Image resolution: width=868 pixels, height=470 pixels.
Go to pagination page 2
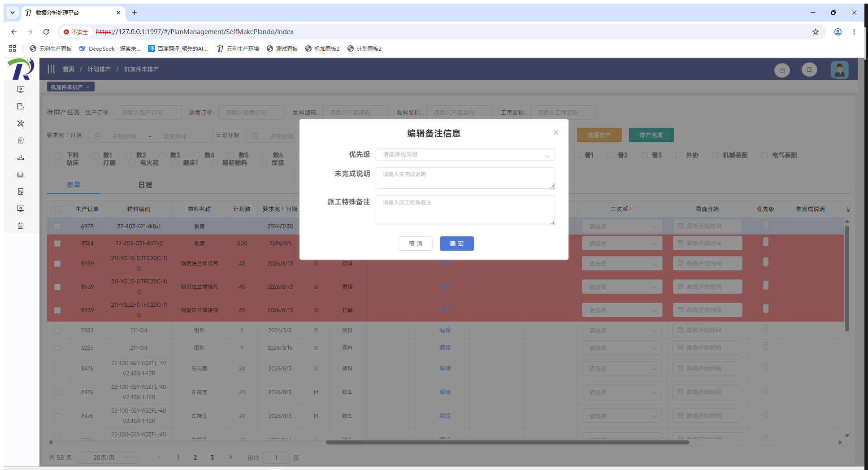(195, 457)
